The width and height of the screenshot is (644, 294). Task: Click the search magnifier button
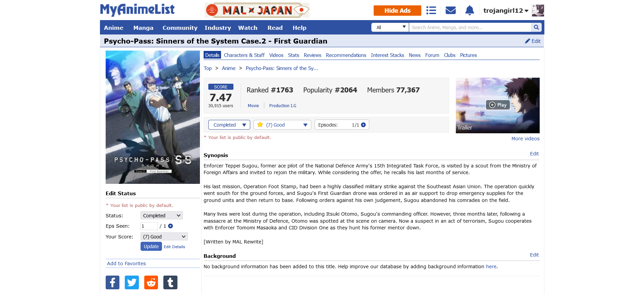(536, 27)
